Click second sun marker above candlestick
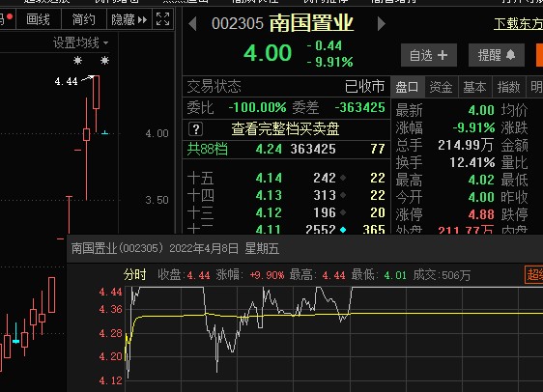 coord(104,61)
